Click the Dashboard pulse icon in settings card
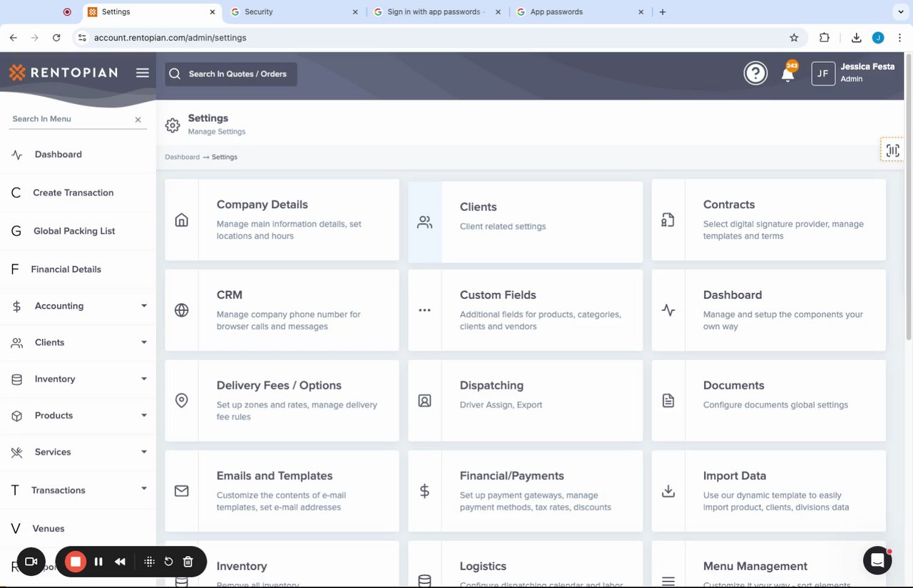The image size is (913, 588). click(668, 310)
